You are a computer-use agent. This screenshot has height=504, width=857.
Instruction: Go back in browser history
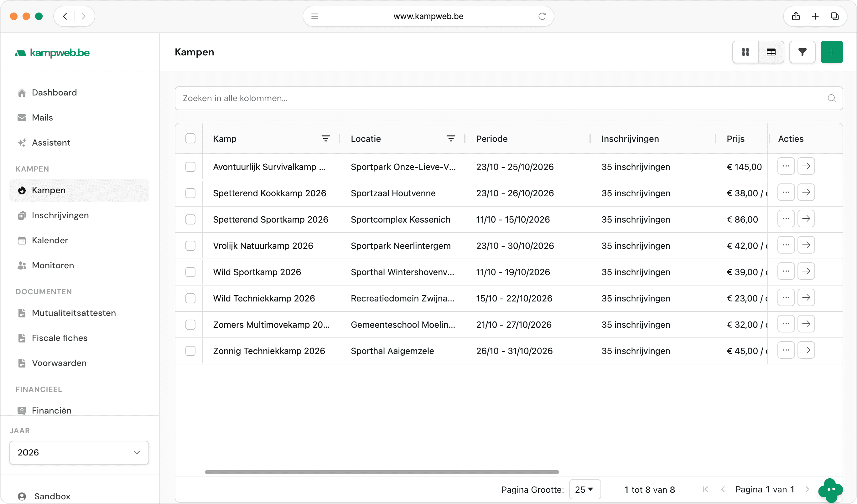65,16
